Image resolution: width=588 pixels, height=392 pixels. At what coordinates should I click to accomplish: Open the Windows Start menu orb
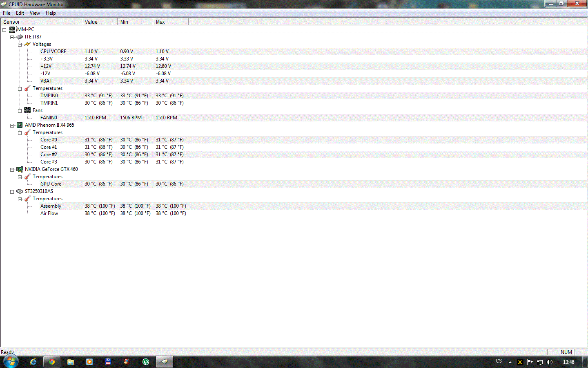coord(11,362)
